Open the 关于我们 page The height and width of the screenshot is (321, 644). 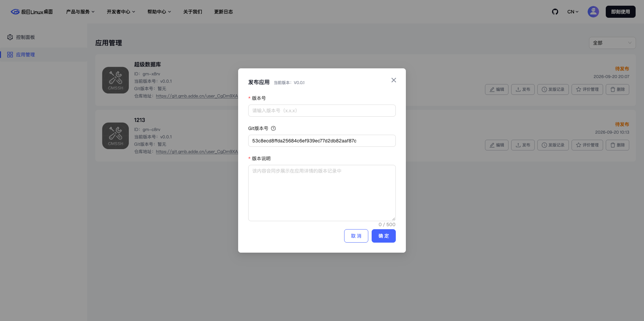(193, 12)
